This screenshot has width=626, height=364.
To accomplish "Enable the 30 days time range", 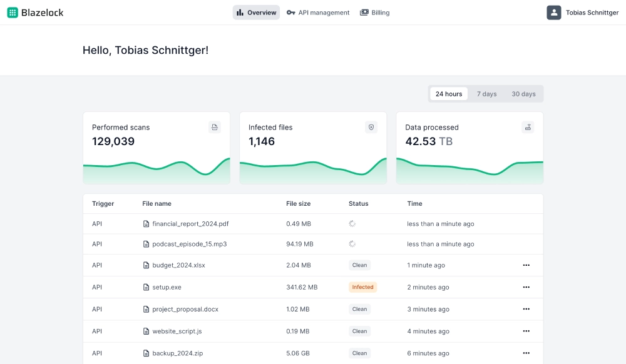I will click(523, 93).
